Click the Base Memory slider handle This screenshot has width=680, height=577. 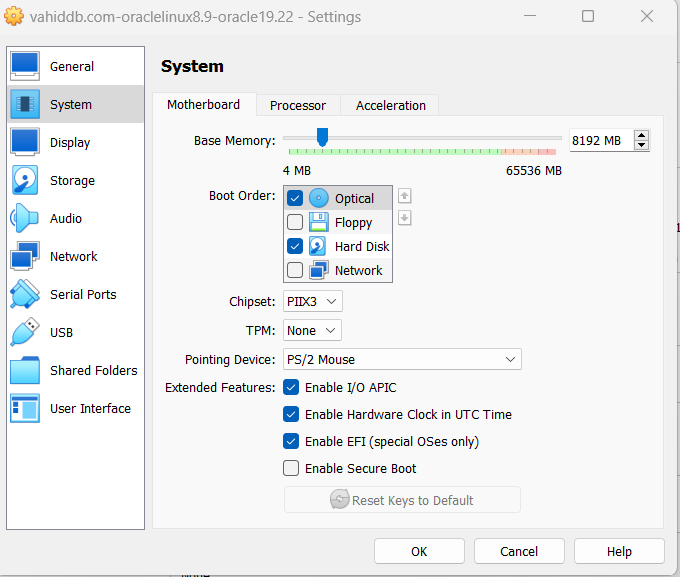click(x=322, y=137)
